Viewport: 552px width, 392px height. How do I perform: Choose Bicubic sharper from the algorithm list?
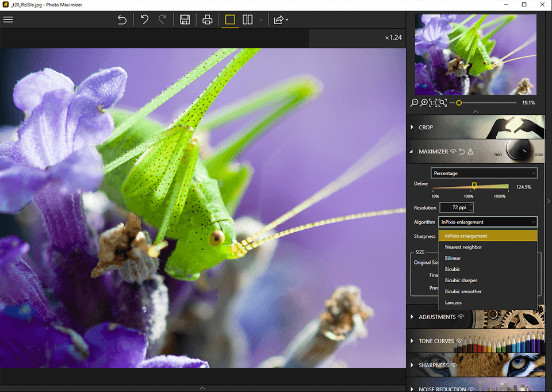point(461,280)
